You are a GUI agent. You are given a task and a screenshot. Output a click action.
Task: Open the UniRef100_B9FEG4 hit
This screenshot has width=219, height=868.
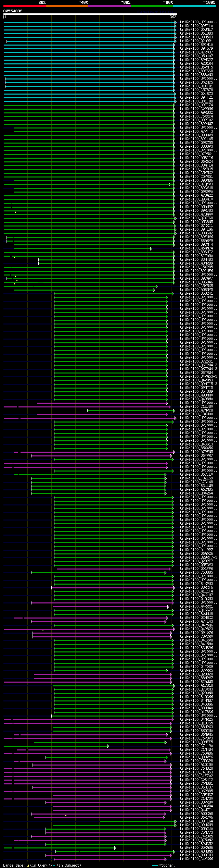click(x=196, y=821)
